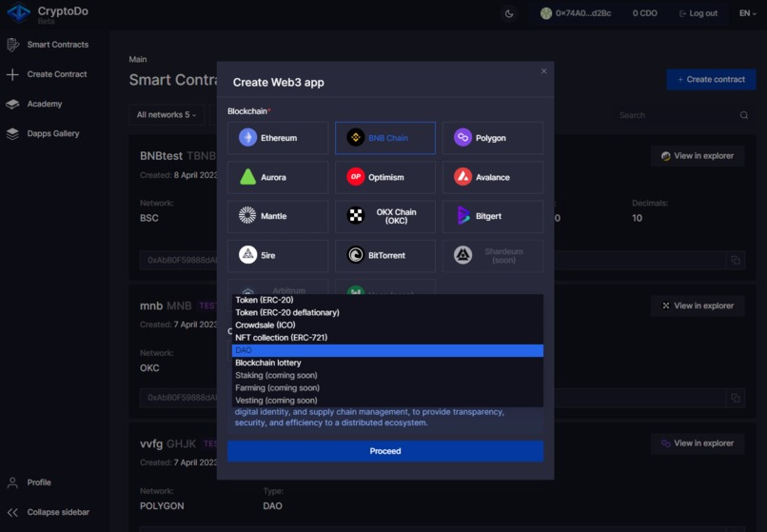Click Log out
Image resolution: width=767 pixels, height=532 pixels.
coord(698,13)
